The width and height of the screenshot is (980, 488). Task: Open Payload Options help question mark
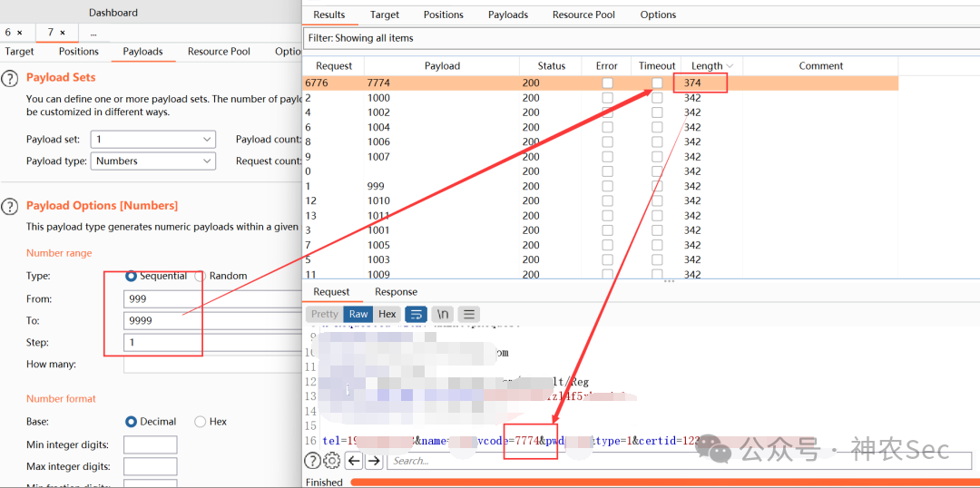tap(9, 206)
